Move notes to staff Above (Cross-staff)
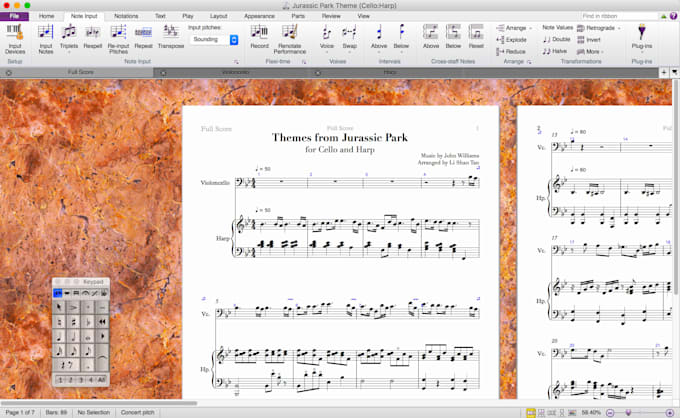The image size is (680, 418). coord(431,36)
